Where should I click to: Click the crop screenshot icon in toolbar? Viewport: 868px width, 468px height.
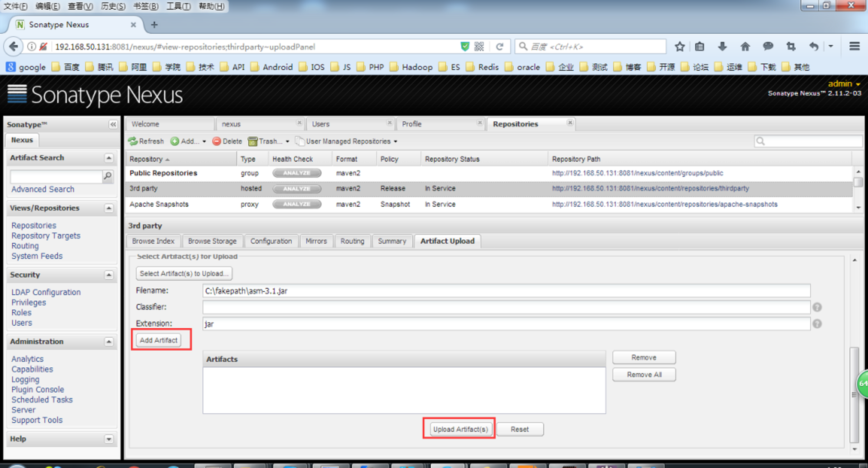[x=791, y=46]
